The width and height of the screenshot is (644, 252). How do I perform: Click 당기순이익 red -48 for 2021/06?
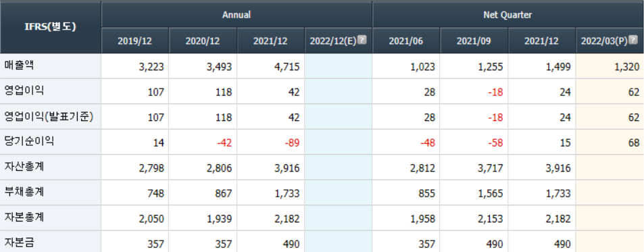coord(428,143)
